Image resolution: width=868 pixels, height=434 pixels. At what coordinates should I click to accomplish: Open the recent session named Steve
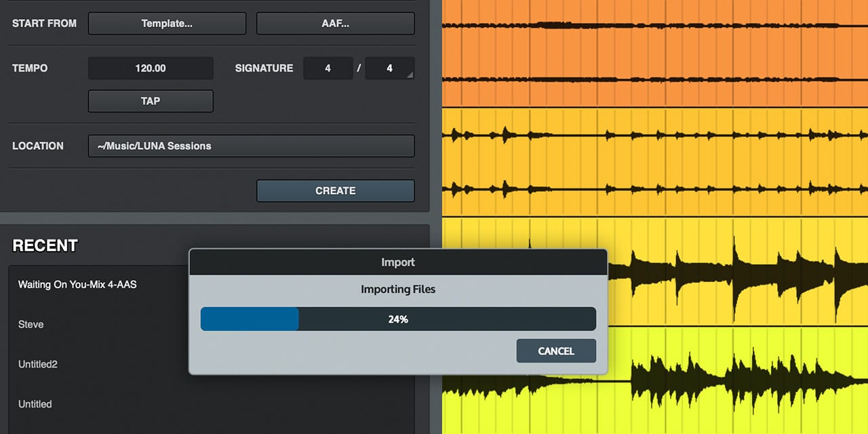31,324
